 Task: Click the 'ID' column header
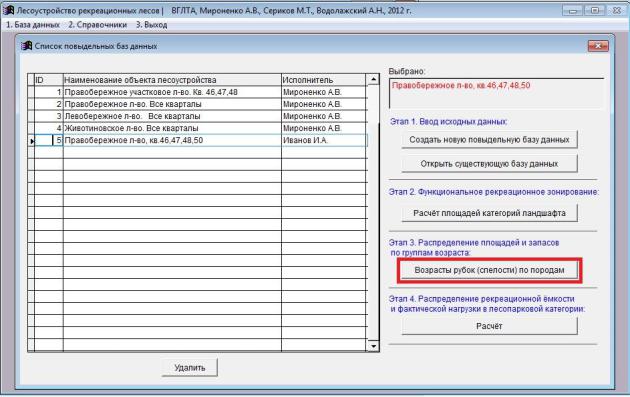coord(49,80)
